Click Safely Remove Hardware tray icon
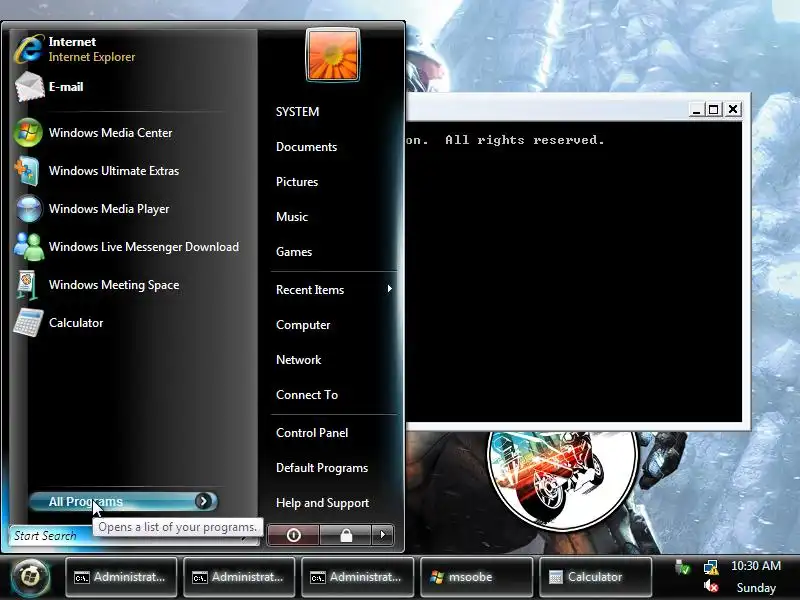This screenshot has height=600, width=800. [x=682, y=567]
